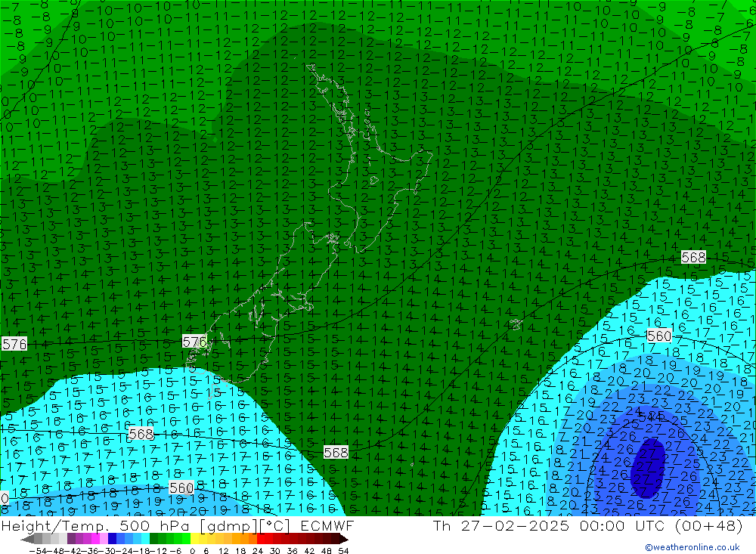Click the '12' legend value
Screen dimensions: 756x554
(x=224, y=551)
